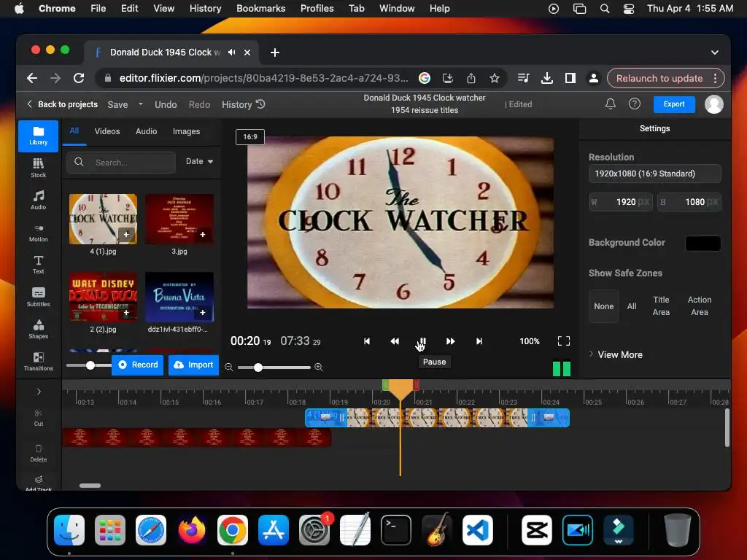The width and height of the screenshot is (747, 560).
Task: Click the Background Color swatch
Action: [703, 243]
